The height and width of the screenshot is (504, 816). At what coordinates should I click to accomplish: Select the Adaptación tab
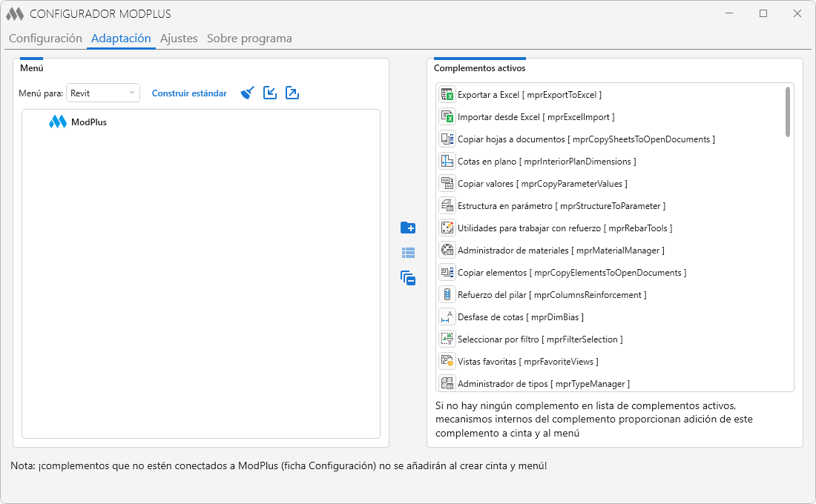pyautogui.click(x=121, y=39)
